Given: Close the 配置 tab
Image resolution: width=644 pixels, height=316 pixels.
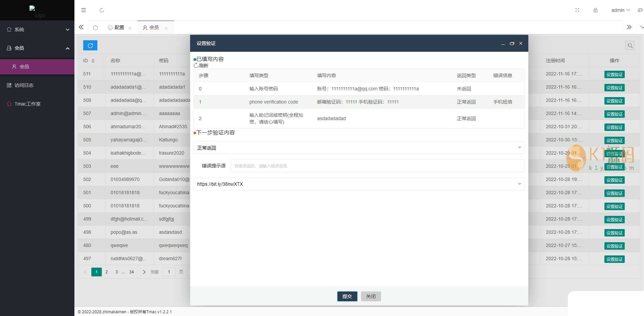Looking at the screenshot, I should 130,28.
